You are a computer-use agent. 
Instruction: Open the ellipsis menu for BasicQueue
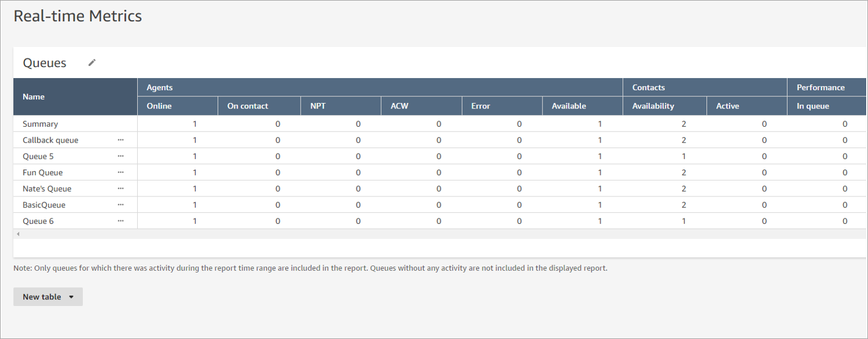(x=121, y=205)
